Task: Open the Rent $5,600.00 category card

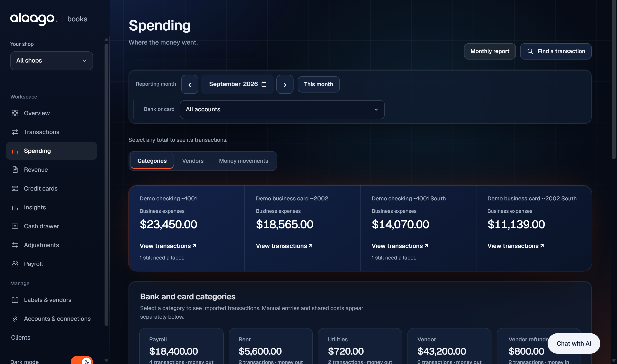Action: (x=271, y=346)
